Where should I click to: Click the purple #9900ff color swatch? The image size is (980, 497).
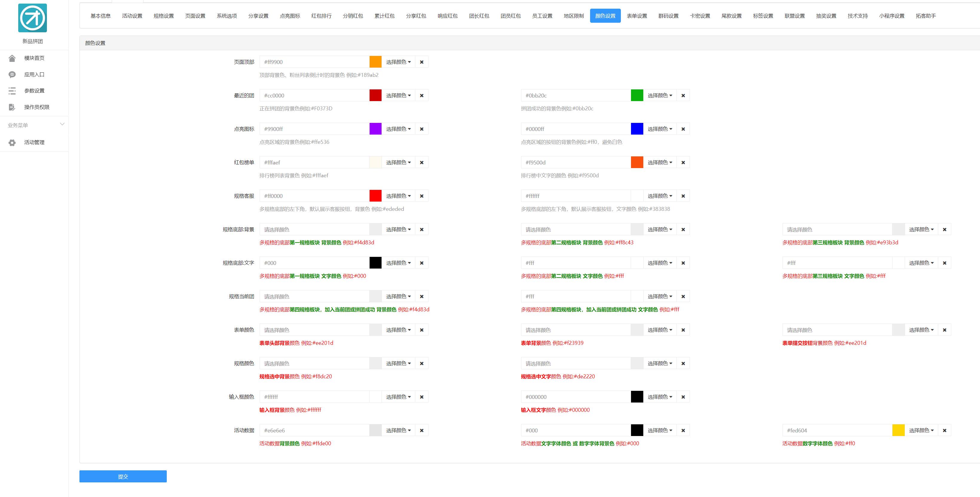[x=376, y=129]
